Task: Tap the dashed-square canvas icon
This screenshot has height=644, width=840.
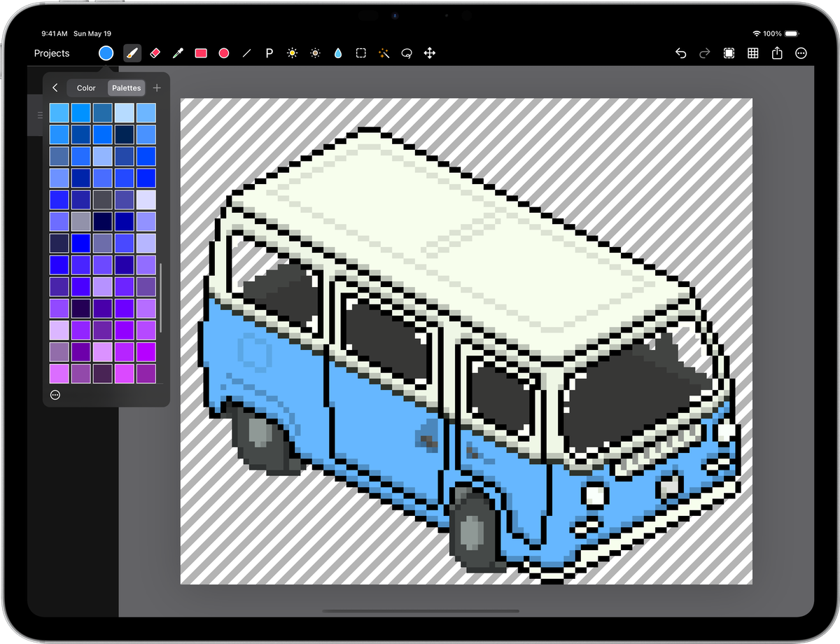Action: point(729,53)
